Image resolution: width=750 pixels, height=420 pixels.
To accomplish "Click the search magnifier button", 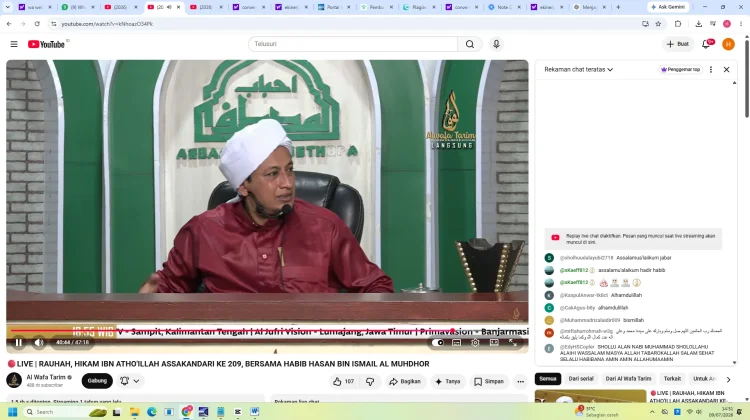I will pos(470,44).
